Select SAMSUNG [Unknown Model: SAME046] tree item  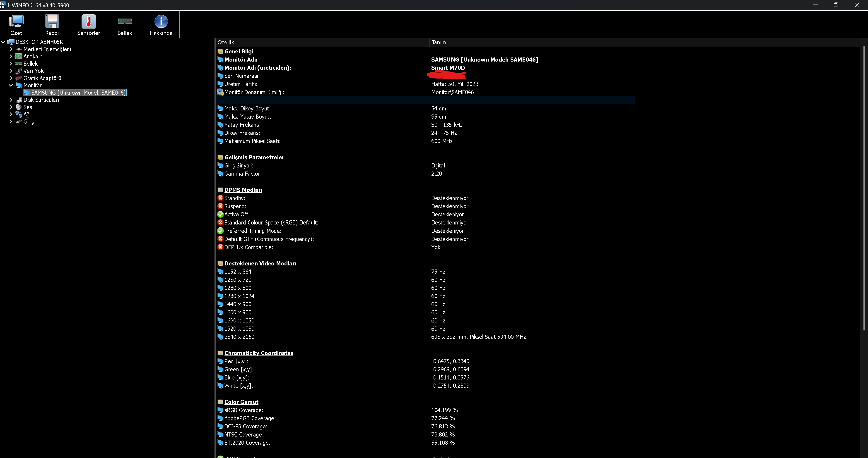point(75,93)
